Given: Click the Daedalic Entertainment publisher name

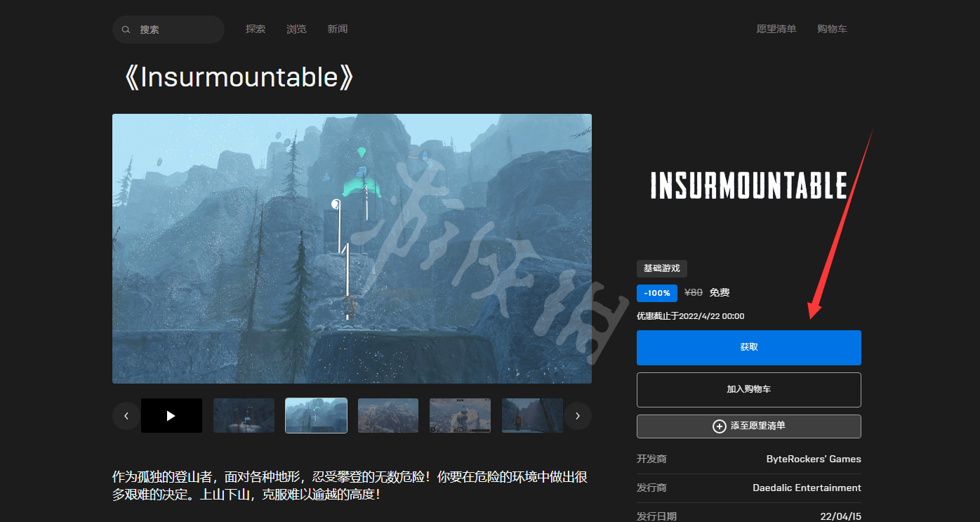Looking at the screenshot, I should [x=807, y=488].
